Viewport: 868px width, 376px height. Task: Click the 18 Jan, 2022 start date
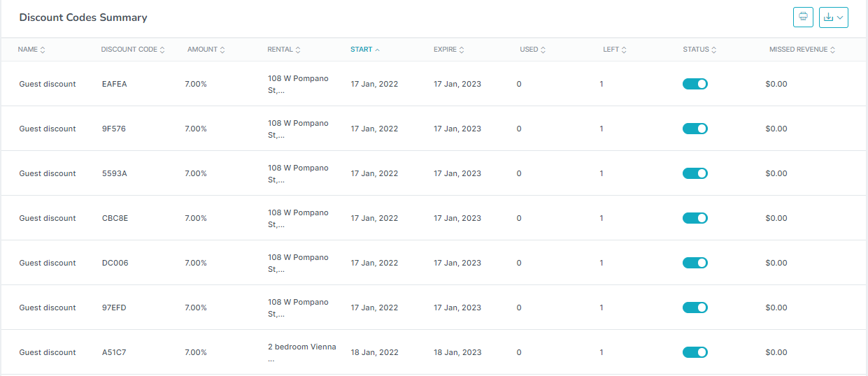click(374, 352)
